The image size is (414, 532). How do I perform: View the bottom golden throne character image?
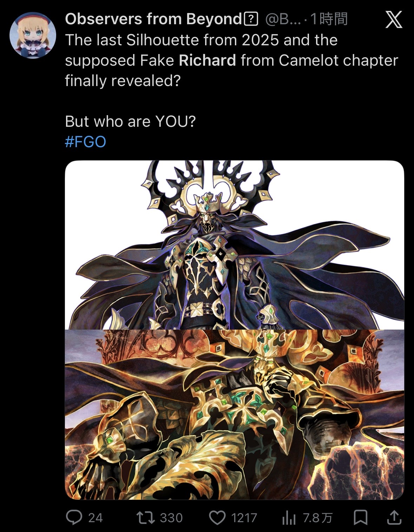pos(235,414)
